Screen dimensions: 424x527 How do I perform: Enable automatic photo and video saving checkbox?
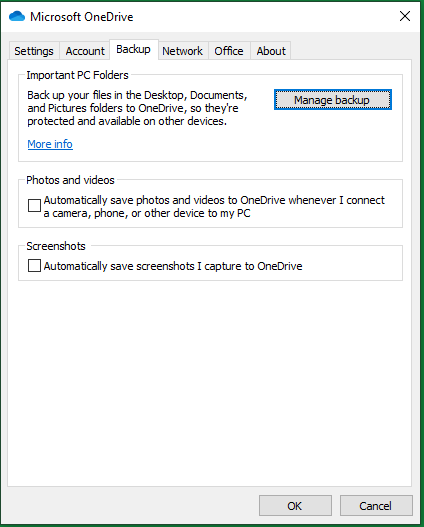(34, 205)
